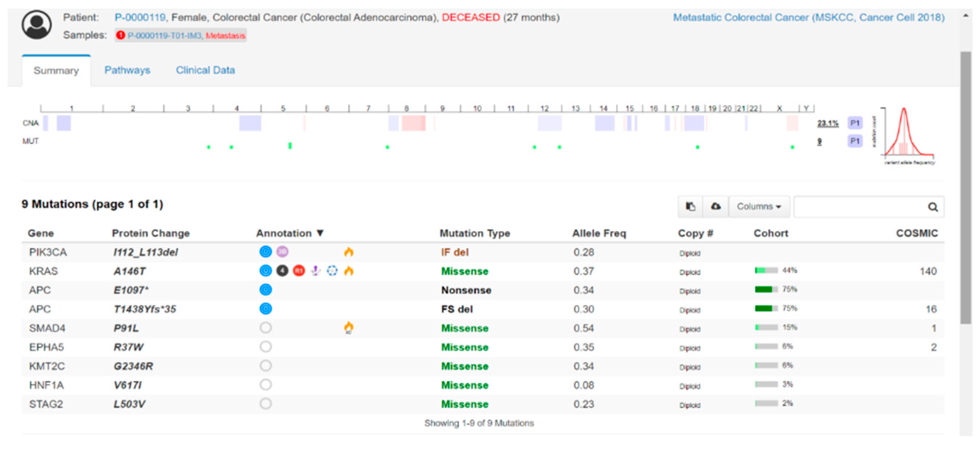This screenshot has width=980, height=453.
Task: Click PIK3CA's purple 3B level icon
Action: [x=282, y=252]
